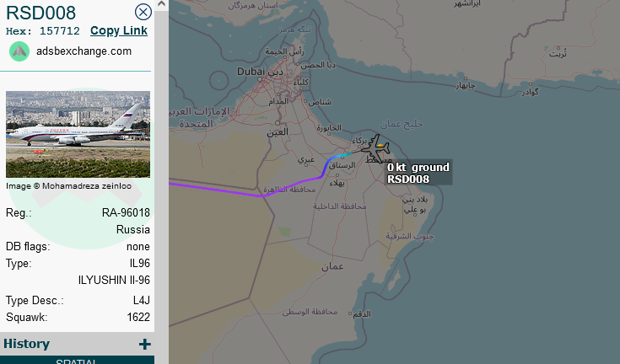Click the light blue track segment near the aircraft
The image size is (620, 364).
click(339, 157)
